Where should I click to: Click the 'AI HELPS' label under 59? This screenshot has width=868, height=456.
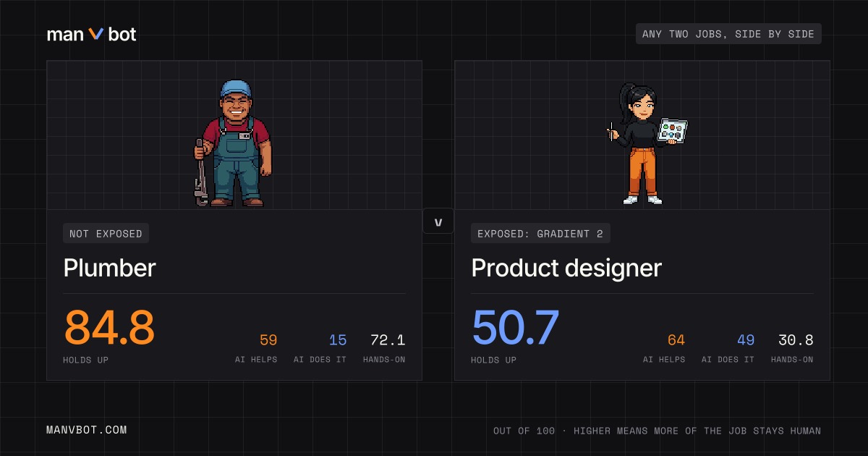[256, 360]
